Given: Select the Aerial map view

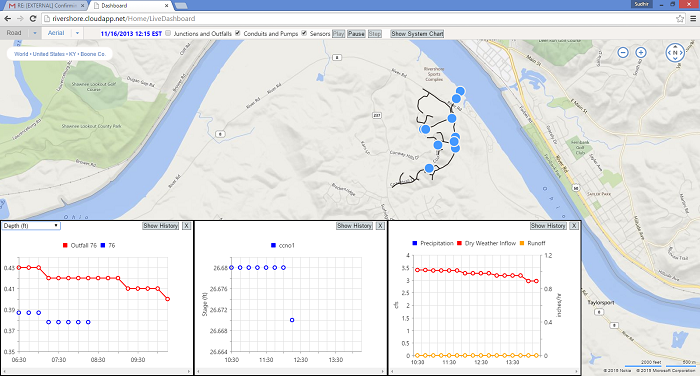Looking at the screenshot, I should [x=56, y=33].
